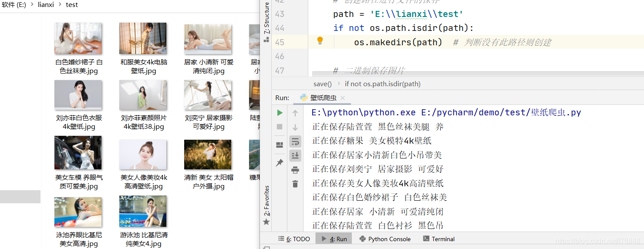644x249 pixels.
Task: Select thumbnail 美女车模 养眼气质可爱美.jpg
Action: pos(78,153)
